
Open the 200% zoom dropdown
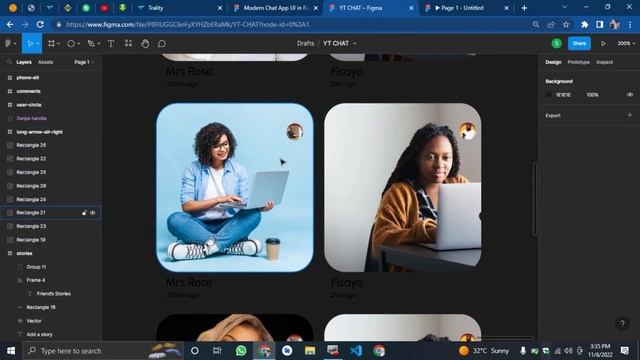626,43
